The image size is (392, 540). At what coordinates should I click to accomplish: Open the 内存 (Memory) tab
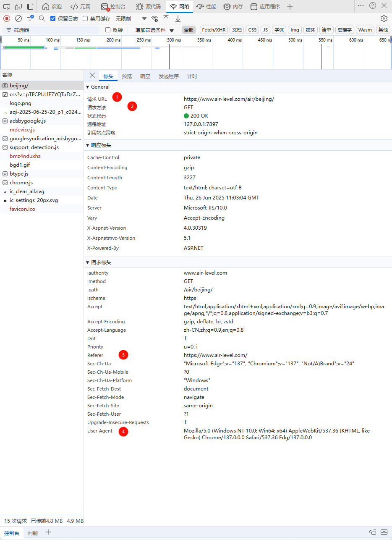tap(233, 7)
